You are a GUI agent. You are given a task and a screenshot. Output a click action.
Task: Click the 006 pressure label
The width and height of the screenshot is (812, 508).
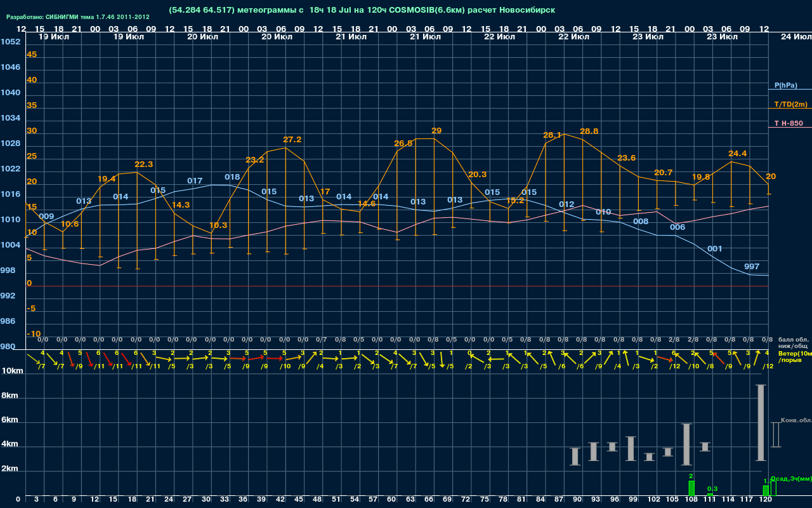(678, 227)
